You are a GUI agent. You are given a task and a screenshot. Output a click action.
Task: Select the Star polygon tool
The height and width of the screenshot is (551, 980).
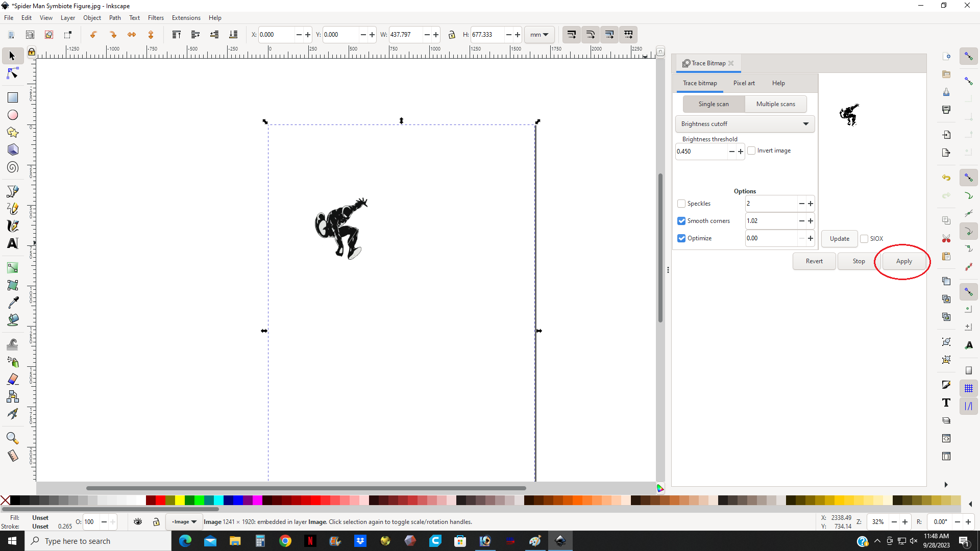click(13, 133)
